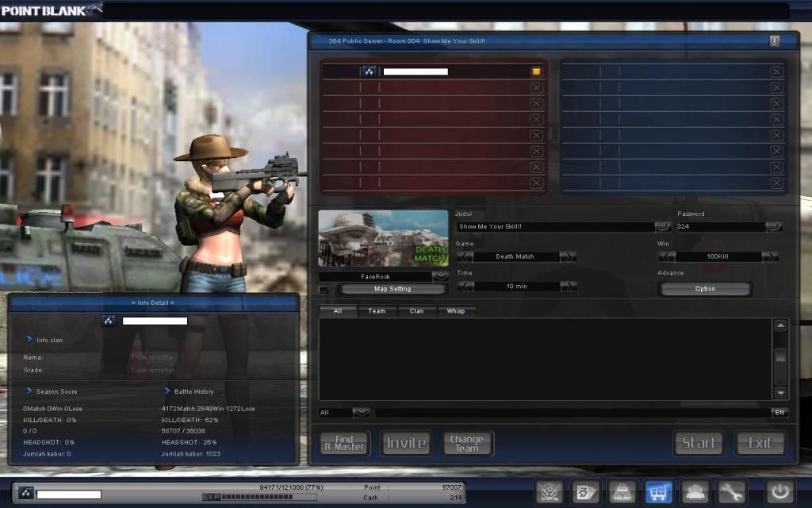
Task: Click the chat message input field
Action: [x=573, y=413]
